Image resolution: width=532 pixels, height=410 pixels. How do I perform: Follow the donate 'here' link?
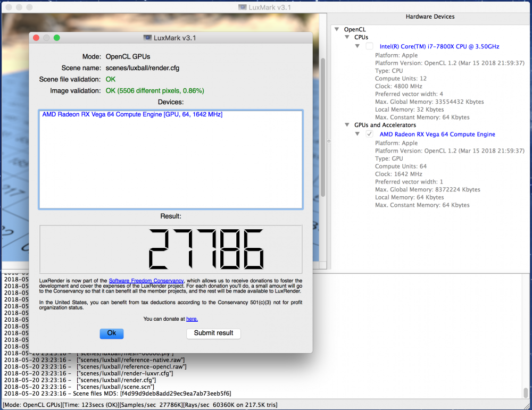coord(192,319)
